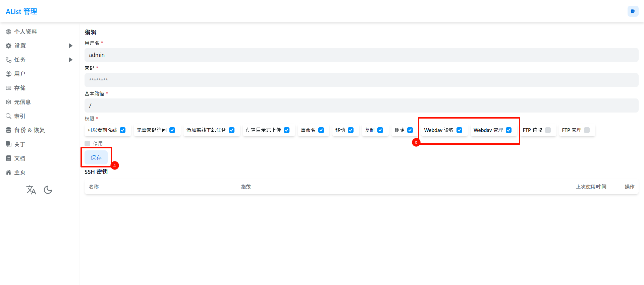The width and height of the screenshot is (644, 285).
Task: Click the 存储 storage icon in sidebar
Action: click(9, 88)
